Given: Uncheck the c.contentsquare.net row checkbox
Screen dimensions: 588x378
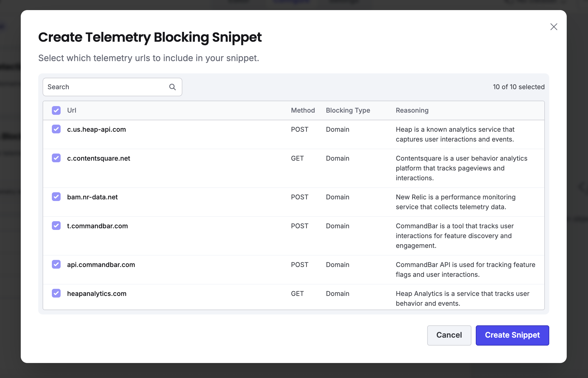Looking at the screenshot, I should click(56, 158).
